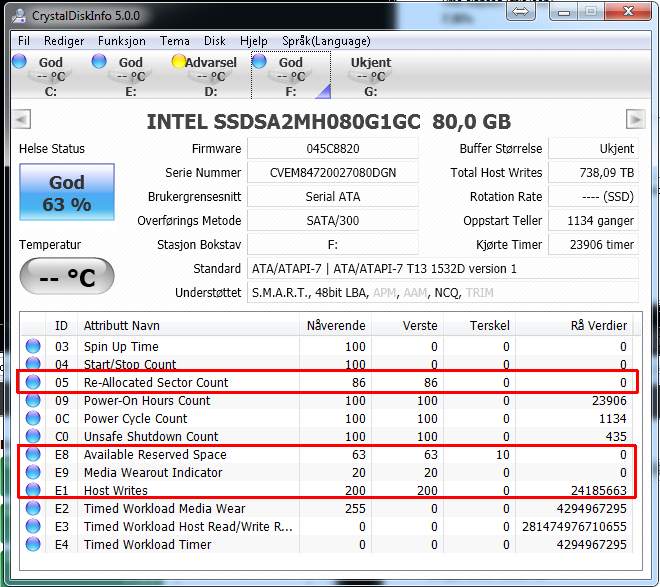
Task: Open the Hjelp menu
Action: [254, 41]
